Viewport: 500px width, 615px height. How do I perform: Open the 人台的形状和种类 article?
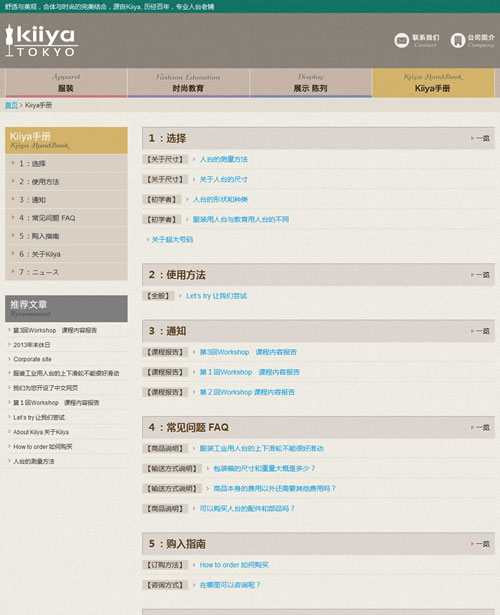click(220, 199)
